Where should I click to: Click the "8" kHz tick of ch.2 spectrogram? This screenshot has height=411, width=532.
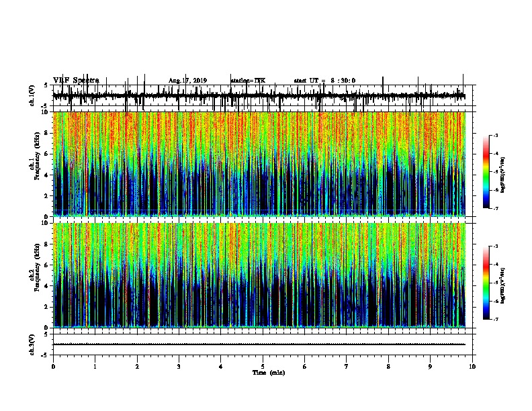click(x=46, y=244)
